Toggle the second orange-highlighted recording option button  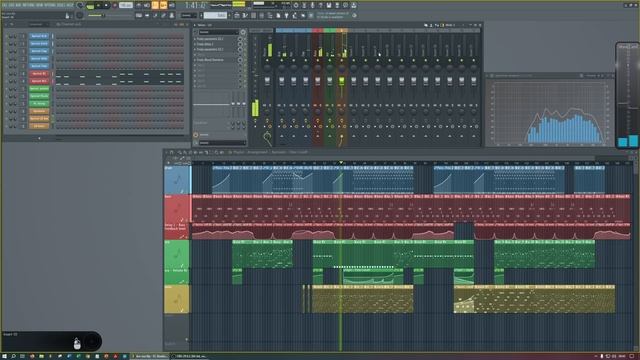coord(164,5)
